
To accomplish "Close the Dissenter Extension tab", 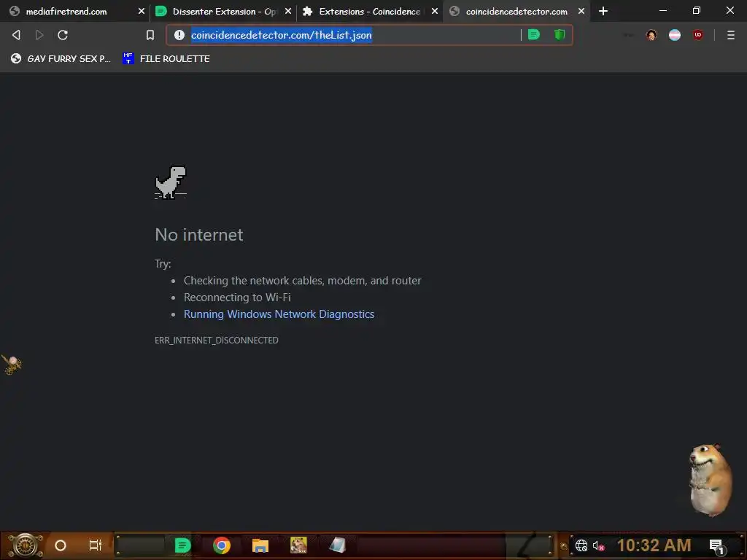I will click(288, 11).
